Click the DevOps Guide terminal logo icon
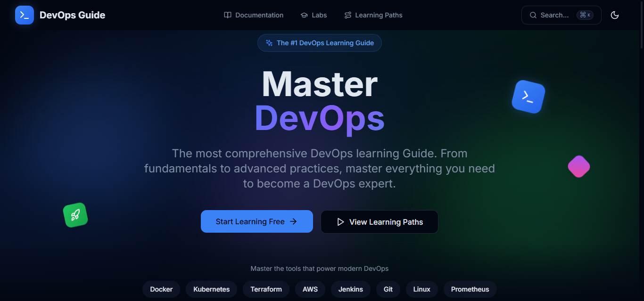Image resolution: width=644 pixels, height=301 pixels. tap(24, 15)
